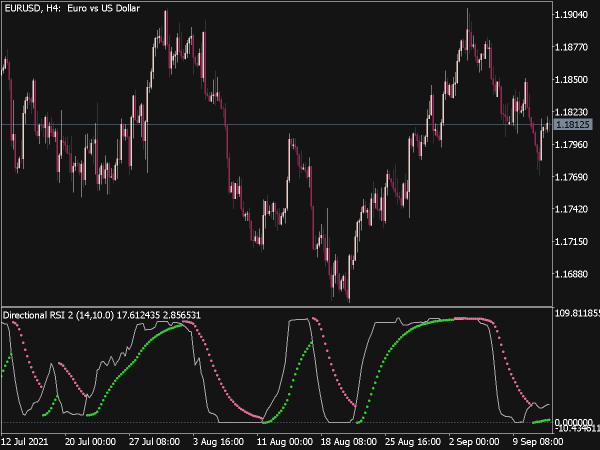Click the 25 Aug 16:00 time label
This screenshot has width=600, height=450.
(412, 442)
